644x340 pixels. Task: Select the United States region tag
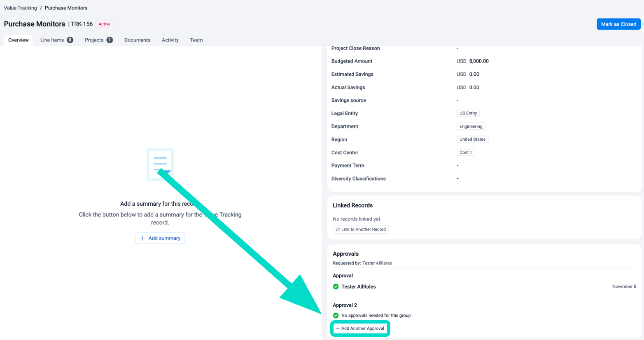[x=472, y=140]
